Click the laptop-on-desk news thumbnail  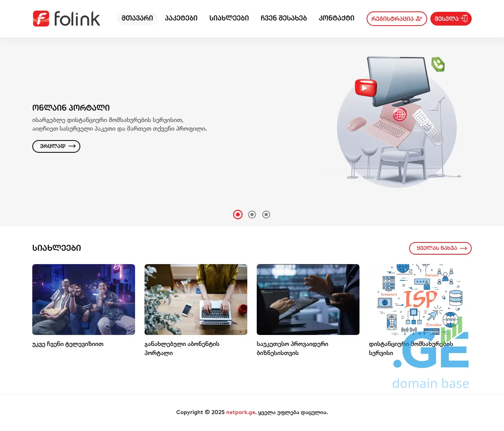pyautogui.click(x=196, y=300)
